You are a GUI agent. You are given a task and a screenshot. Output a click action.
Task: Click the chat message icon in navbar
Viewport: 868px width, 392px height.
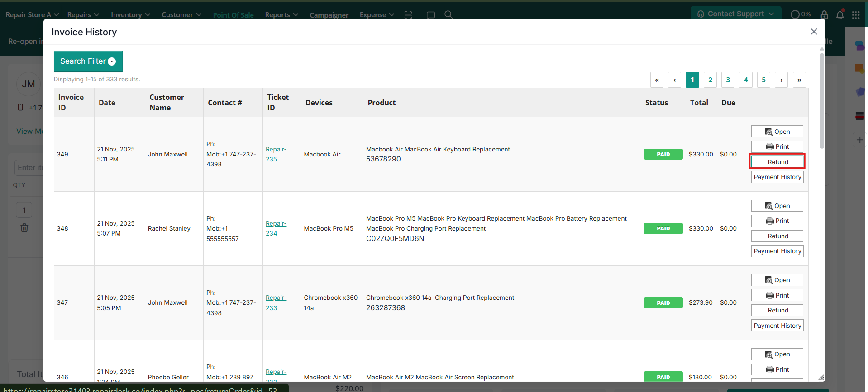[x=431, y=14]
